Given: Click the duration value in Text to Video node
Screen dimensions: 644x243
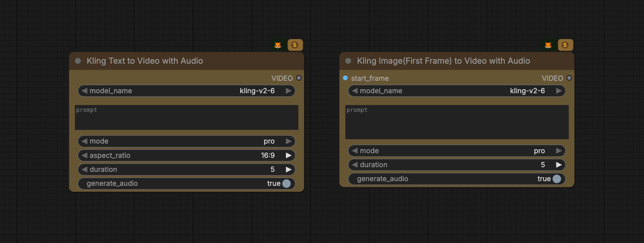Looking at the screenshot, I should point(273,169).
